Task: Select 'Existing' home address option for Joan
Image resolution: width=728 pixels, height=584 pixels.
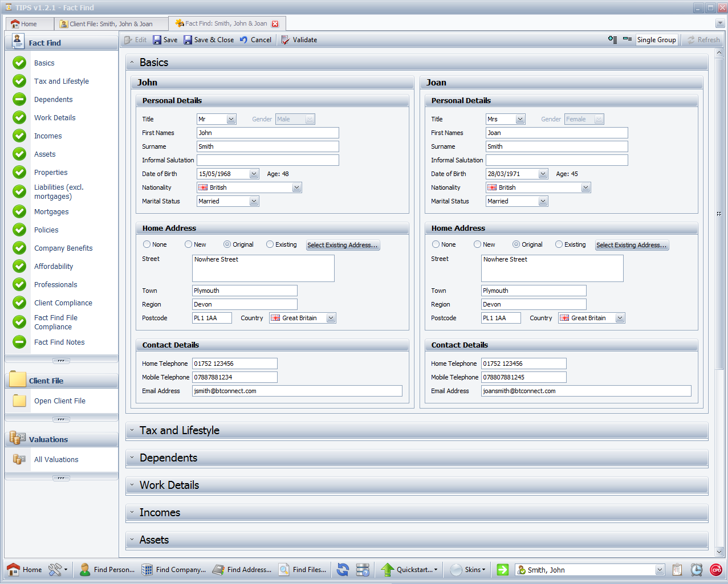Action: click(x=559, y=244)
